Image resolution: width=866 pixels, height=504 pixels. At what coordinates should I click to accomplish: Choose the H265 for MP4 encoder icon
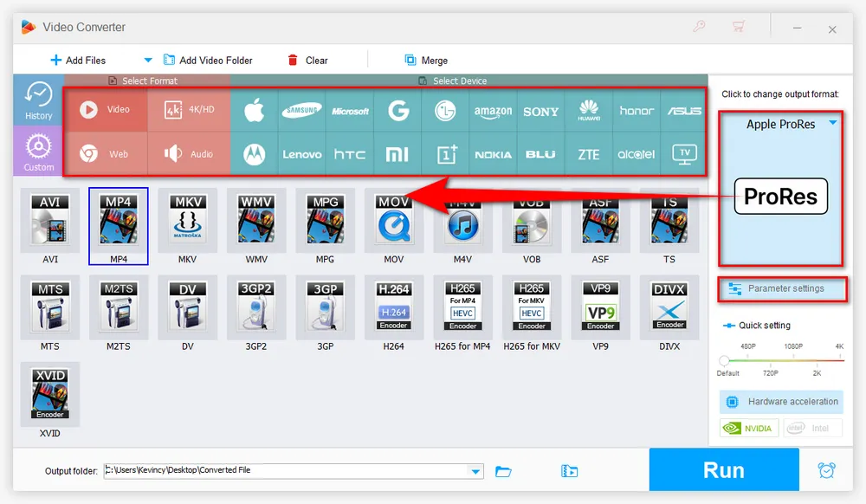point(462,308)
